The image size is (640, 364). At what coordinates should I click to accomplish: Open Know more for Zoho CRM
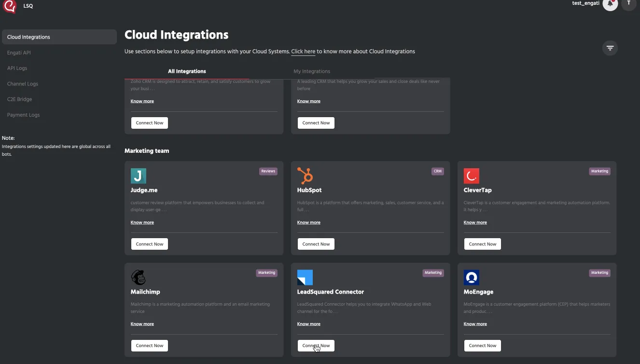tap(142, 101)
